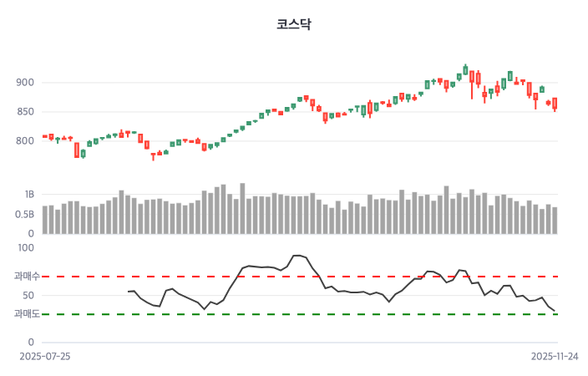Click the rightmost volume bar
This screenshot has width=588, height=376.
tap(555, 220)
